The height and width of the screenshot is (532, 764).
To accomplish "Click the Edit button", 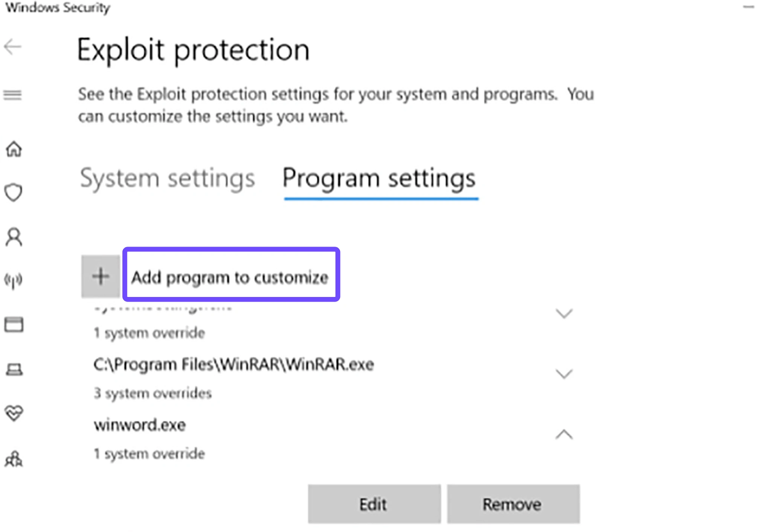I will (374, 504).
